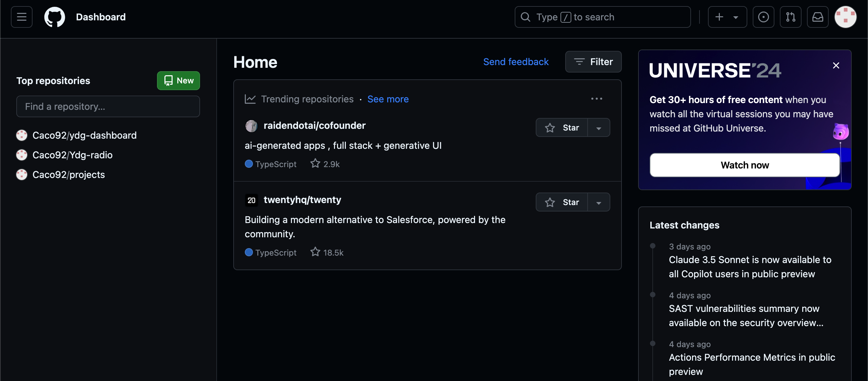Open the notifications inbox icon

point(818,17)
